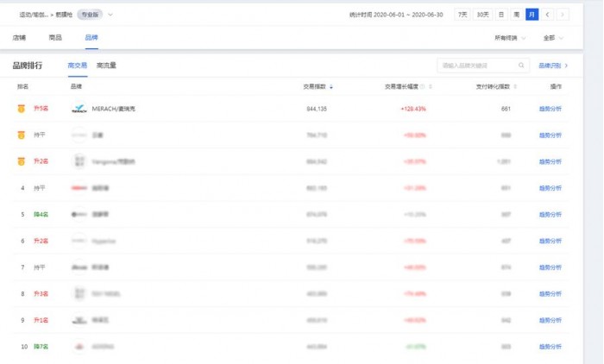The height and width of the screenshot is (364, 604).
Task: Select the 月 period button
Action: coord(532,15)
